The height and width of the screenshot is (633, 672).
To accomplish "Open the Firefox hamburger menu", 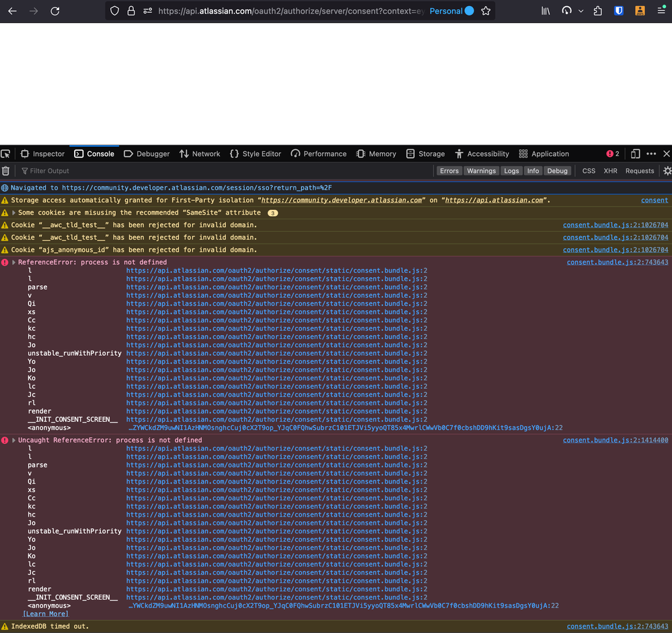I will coord(661,11).
